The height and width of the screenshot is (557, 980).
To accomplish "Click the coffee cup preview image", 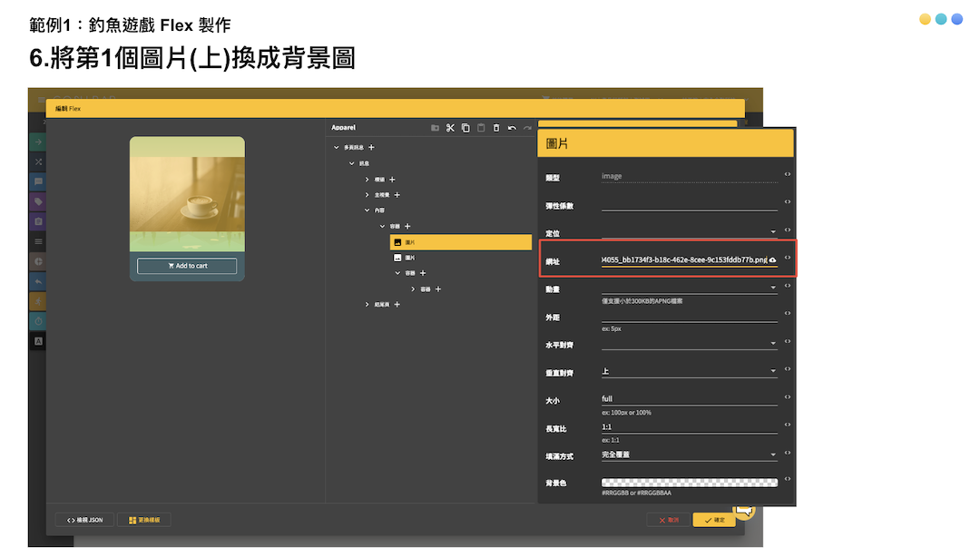I will (188, 194).
